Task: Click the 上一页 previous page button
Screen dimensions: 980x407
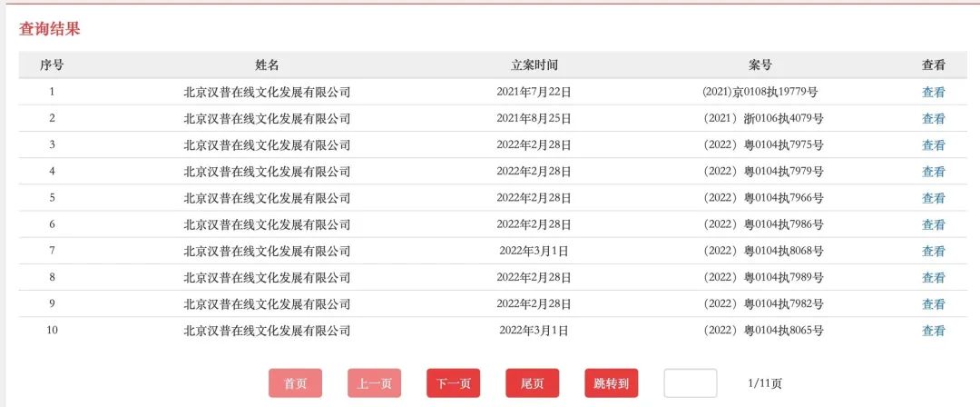Action: point(374,383)
